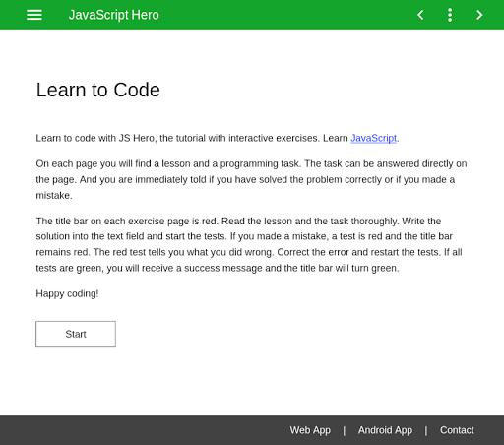Image resolution: width=504 pixels, height=445 pixels.
Task: Follow the JavaScript hyperlink in the text
Action: tap(373, 138)
